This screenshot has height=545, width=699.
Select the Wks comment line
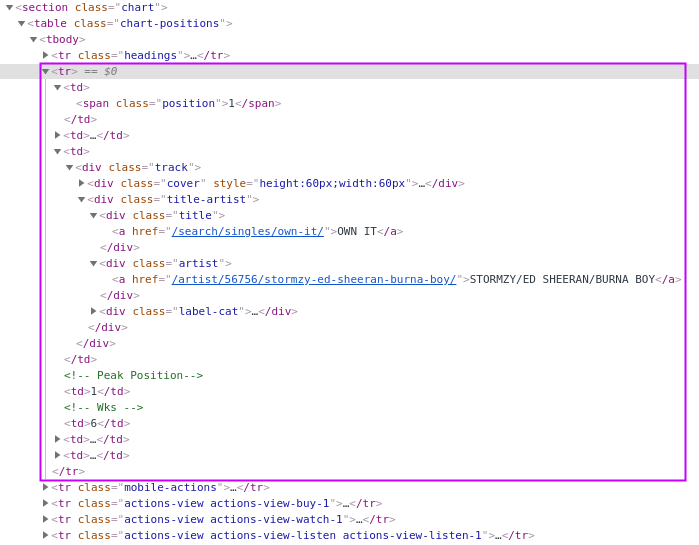pos(103,407)
